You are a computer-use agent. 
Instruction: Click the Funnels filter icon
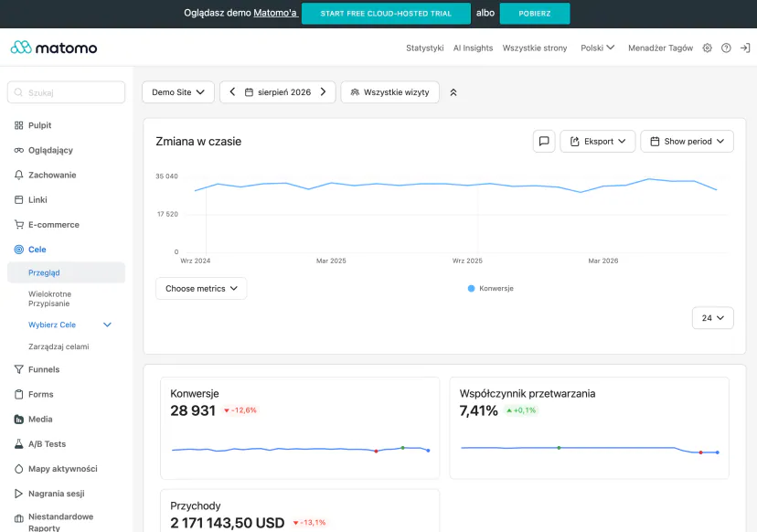tap(19, 369)
